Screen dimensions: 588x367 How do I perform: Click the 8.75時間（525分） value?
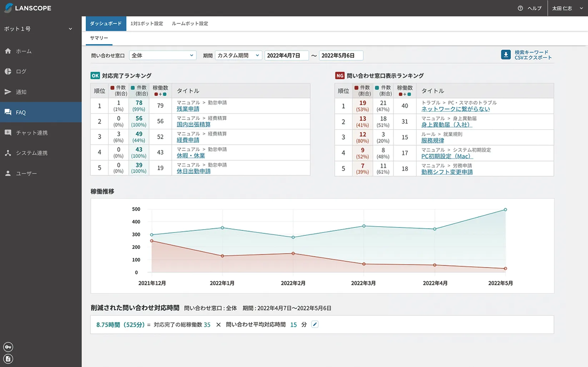(120, 325)
